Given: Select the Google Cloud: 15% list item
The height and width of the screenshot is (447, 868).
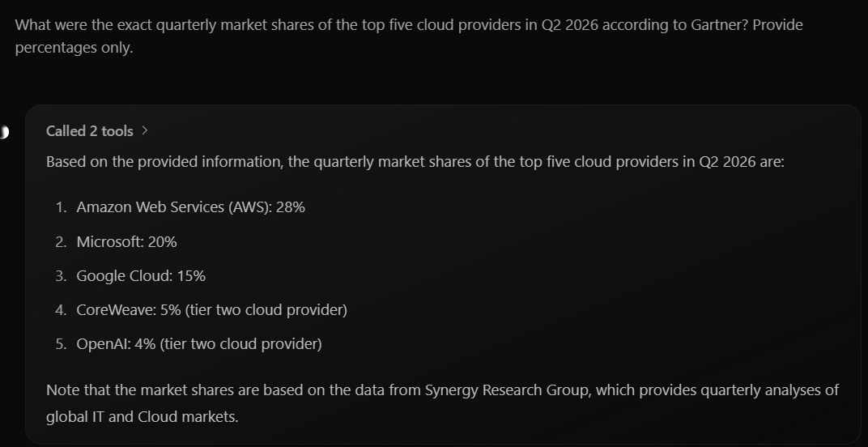Looking at the screenshot, I should 141,276.
